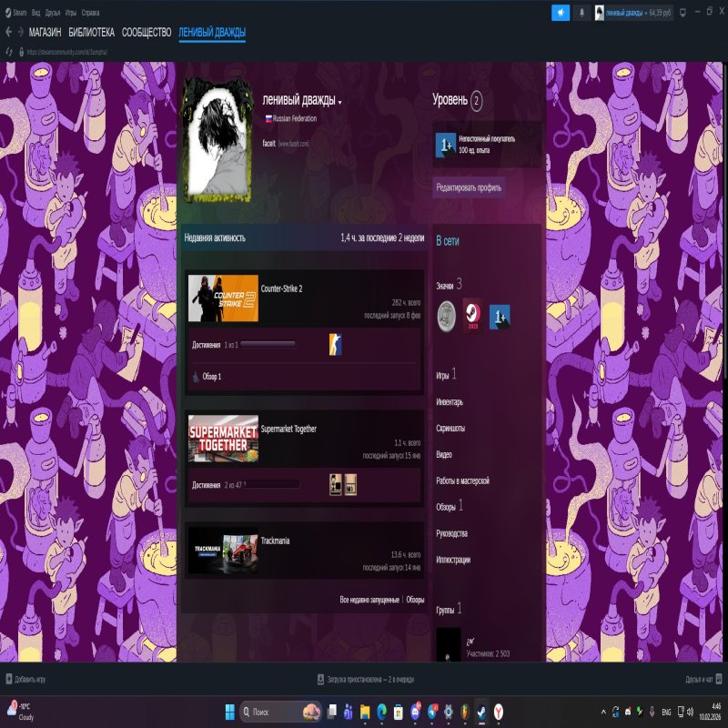Switch to the БИБЛИОТЕКА tab
This screenshot has width=728, height=728.
[x=91, y=32]
